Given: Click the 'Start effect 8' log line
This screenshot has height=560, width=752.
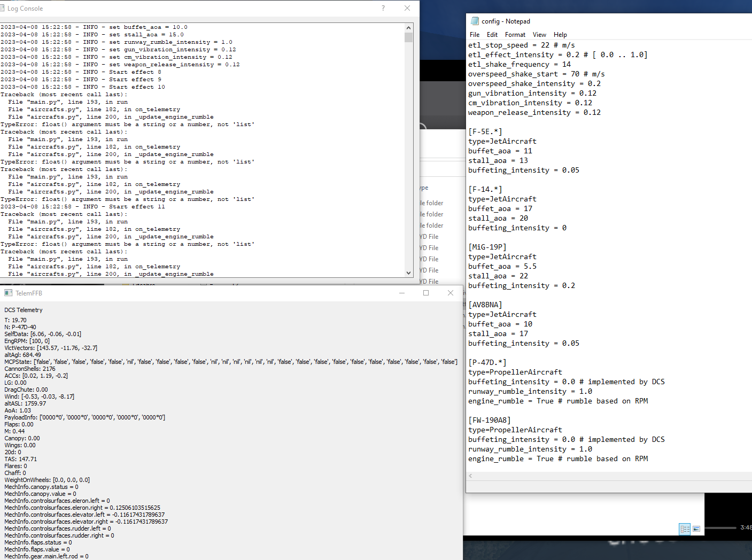Looking at the screenshot, I should point(81,72).
